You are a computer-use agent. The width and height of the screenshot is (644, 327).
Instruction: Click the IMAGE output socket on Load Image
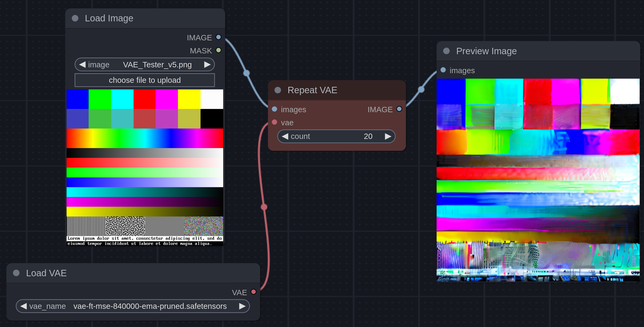(x=218, y=37)
